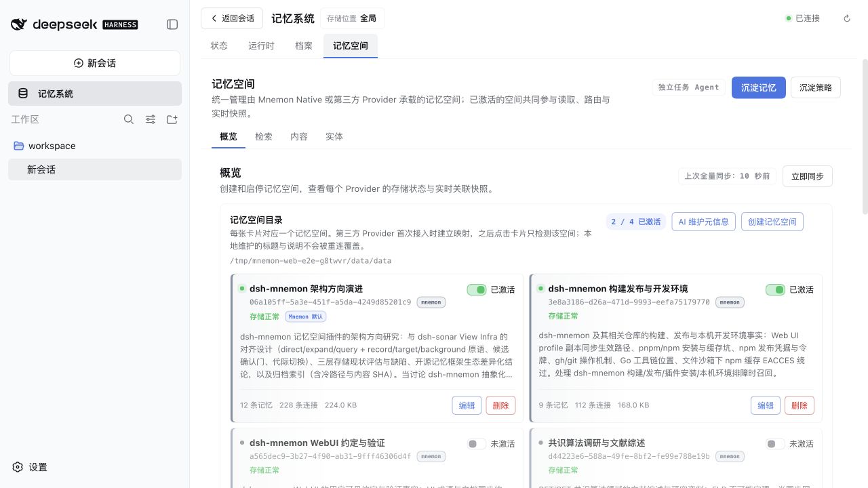868x488 pixels.
Task: Select the 记忆空间 tab
Action: [x=351, y=45]
